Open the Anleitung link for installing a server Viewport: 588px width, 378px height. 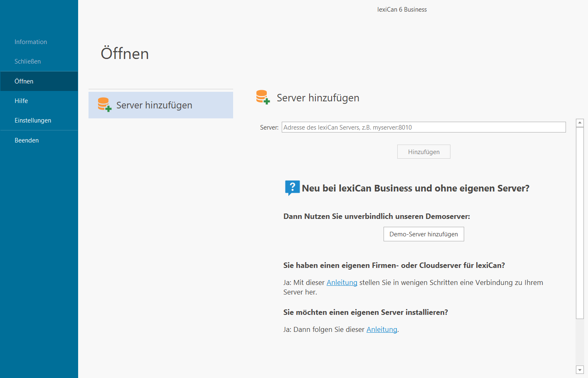click(x=382, y=329)
